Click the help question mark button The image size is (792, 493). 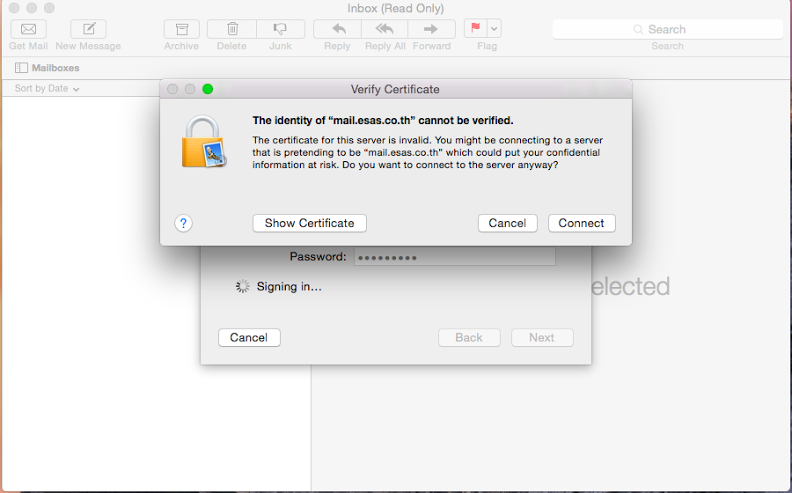183,223
